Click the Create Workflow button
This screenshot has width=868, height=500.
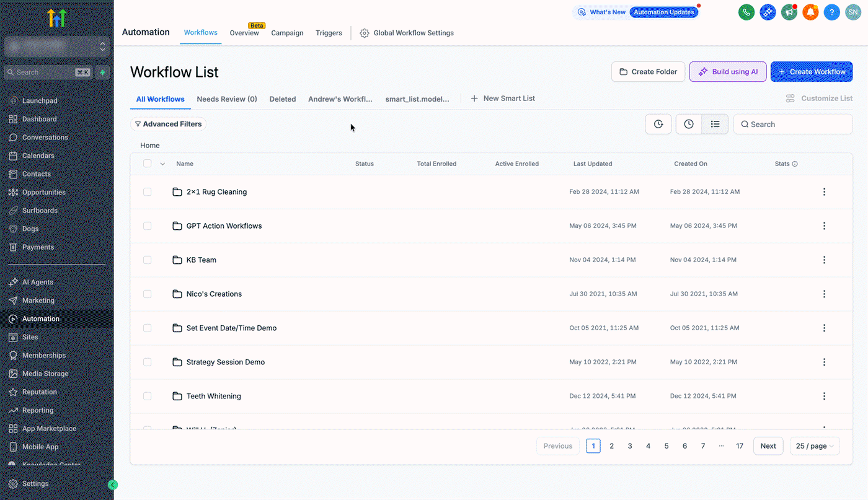812,72
